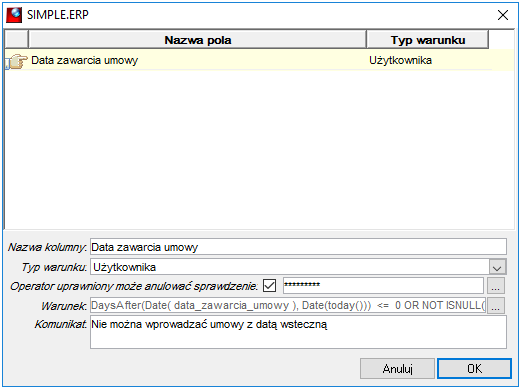
Task: Click the SIMPLE.ERP application icon in title bar
Action: pos(14,15)
